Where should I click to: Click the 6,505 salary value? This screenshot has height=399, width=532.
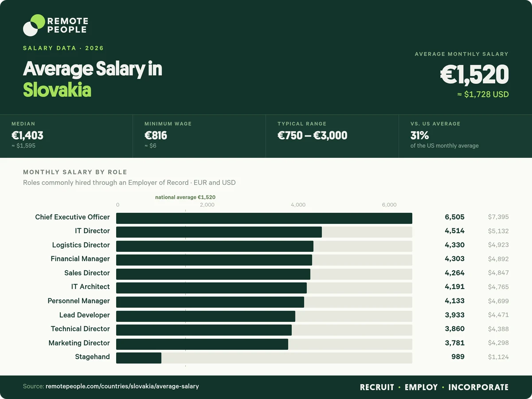(x=455, y=217)
